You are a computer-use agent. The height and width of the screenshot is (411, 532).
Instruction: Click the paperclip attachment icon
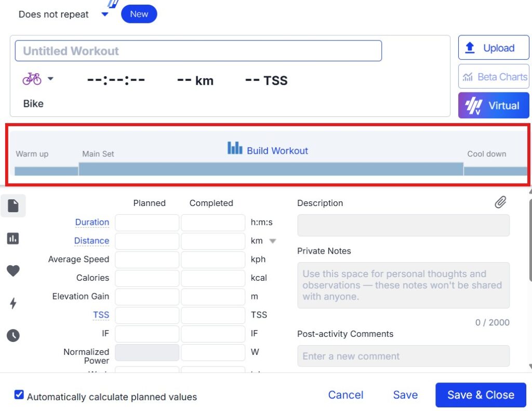500,202
